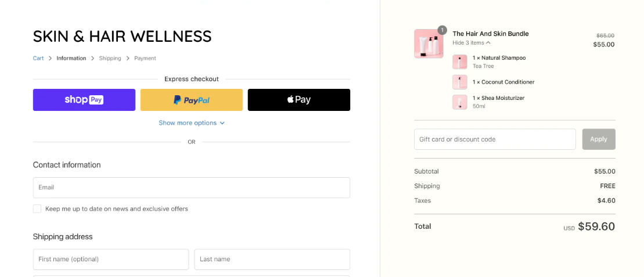The height and width of the screenshot is (277, 644).
Task: Focus the Gift card or discount code field
Action: coord(495,139)
